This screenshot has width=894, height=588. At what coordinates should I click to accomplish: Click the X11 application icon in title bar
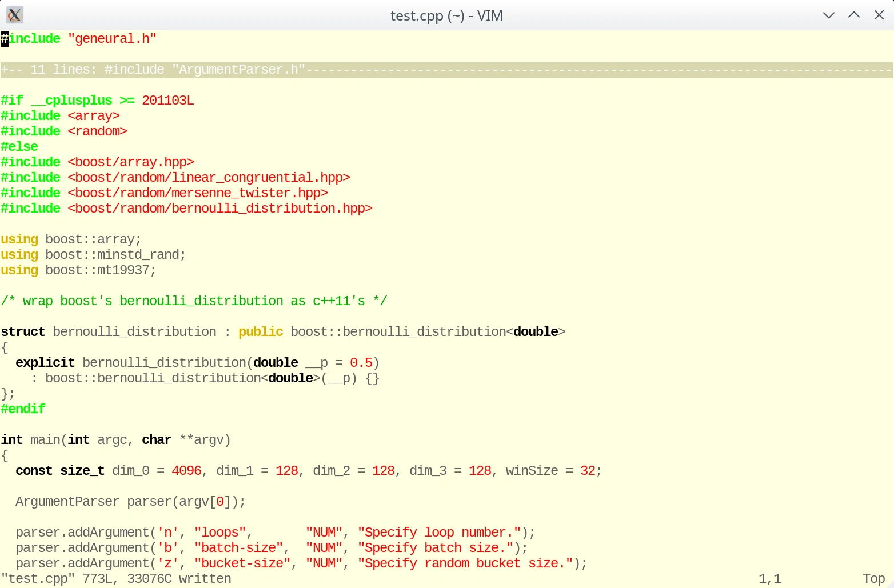(x=15, y=15)
